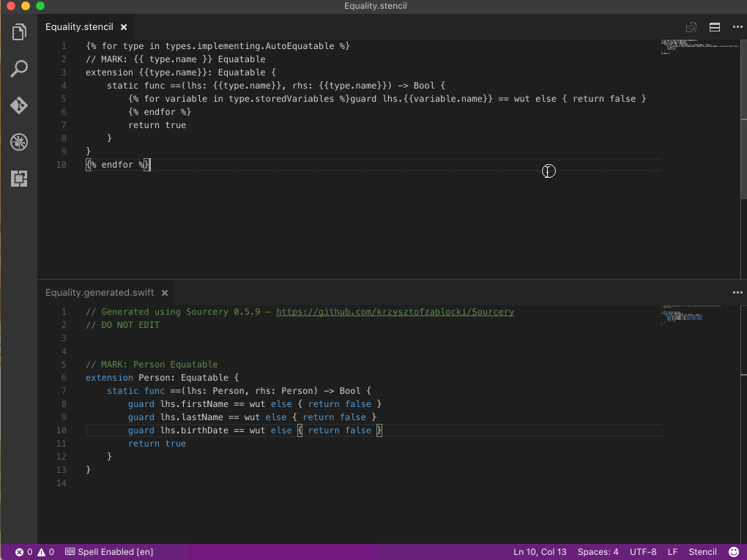Click the warnings count icon in status bar

click(x=45, y=552)
